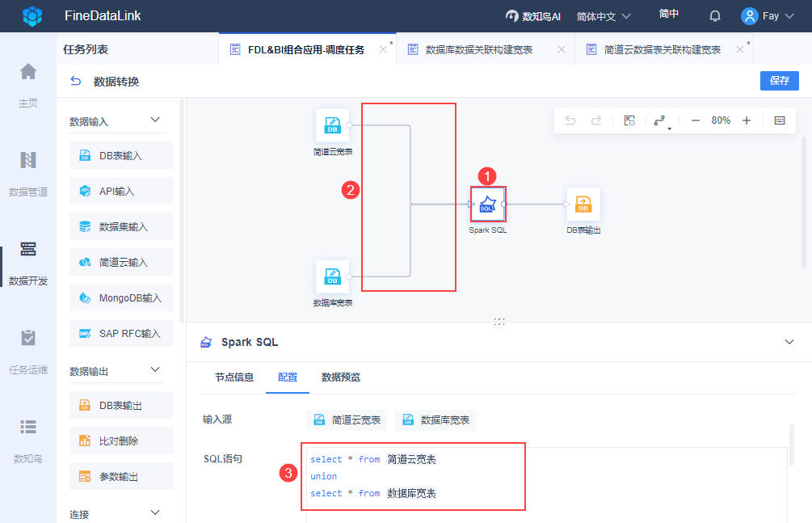Open the 任务运维 sidebar icon
The width and height of the screenshot is (812, 523).
pyautogui.click(x=28, y=338)
